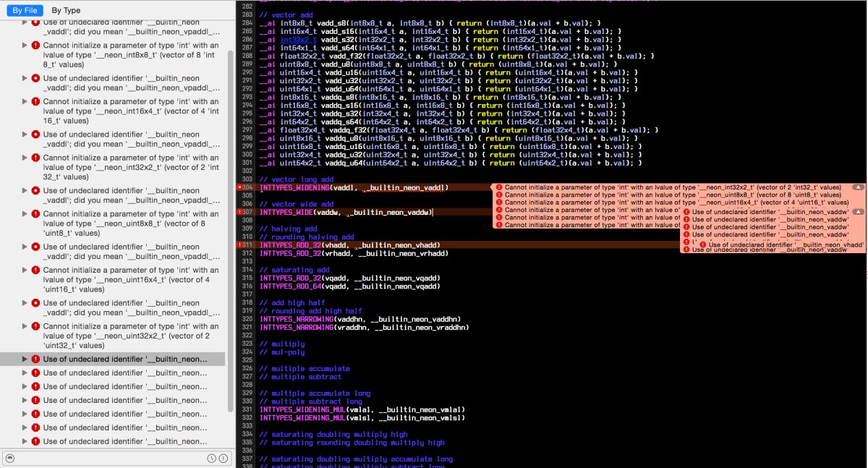Viewport: 868px width, 468px height.
Task: Select the '__neon_uint32x2_t' issue message text
Action: pyautogui.click(x=131, y=336)
